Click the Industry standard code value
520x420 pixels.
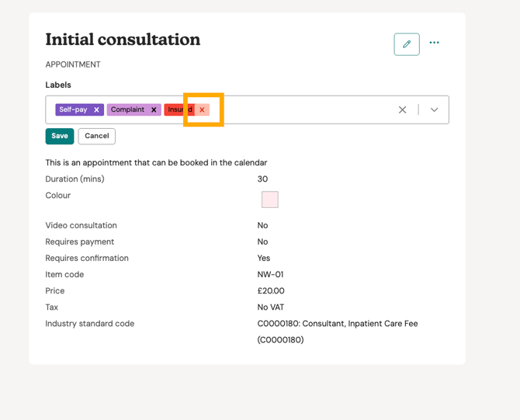338,324
